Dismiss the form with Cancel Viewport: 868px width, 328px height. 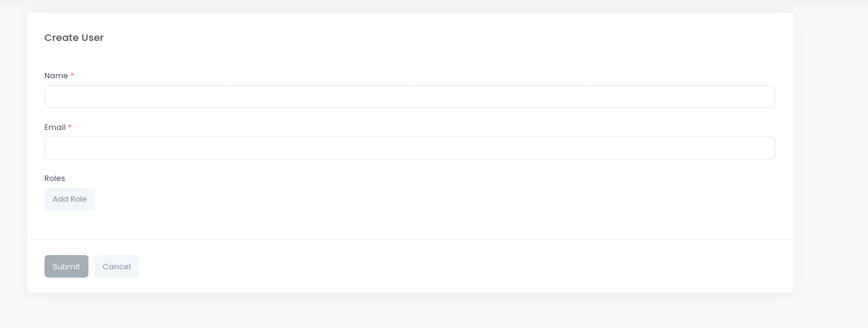(x=116, y=266)
